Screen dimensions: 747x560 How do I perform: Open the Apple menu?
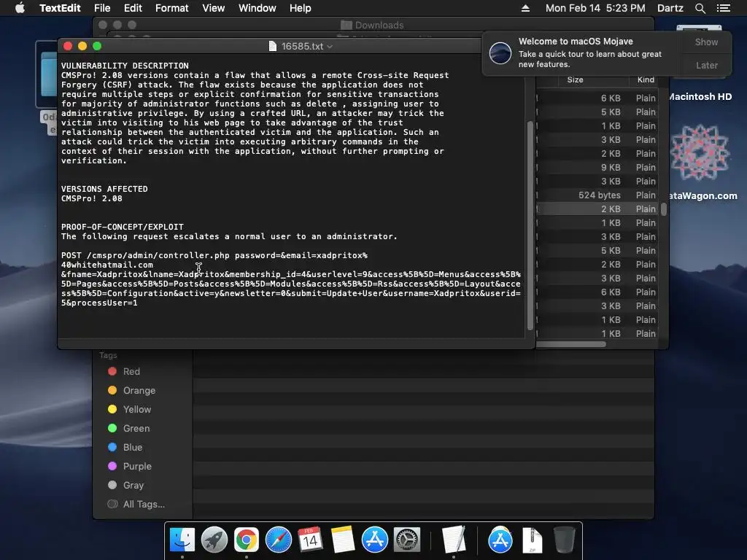click(20, 8)
